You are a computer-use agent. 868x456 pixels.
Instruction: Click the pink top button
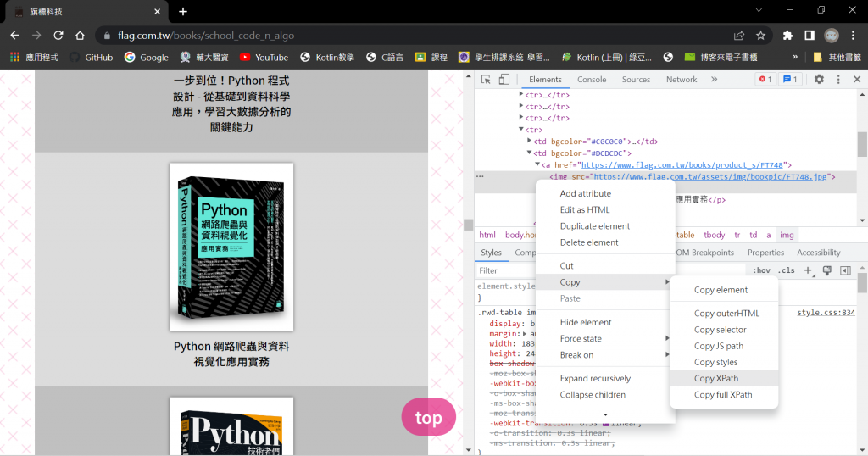coord(428,417)
